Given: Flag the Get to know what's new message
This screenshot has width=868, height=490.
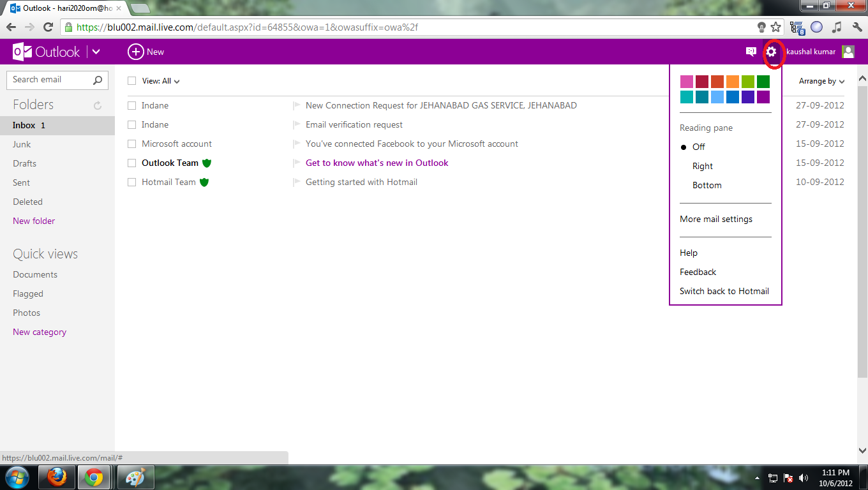Looking at the screenshot, I should (x=297, y=163).
